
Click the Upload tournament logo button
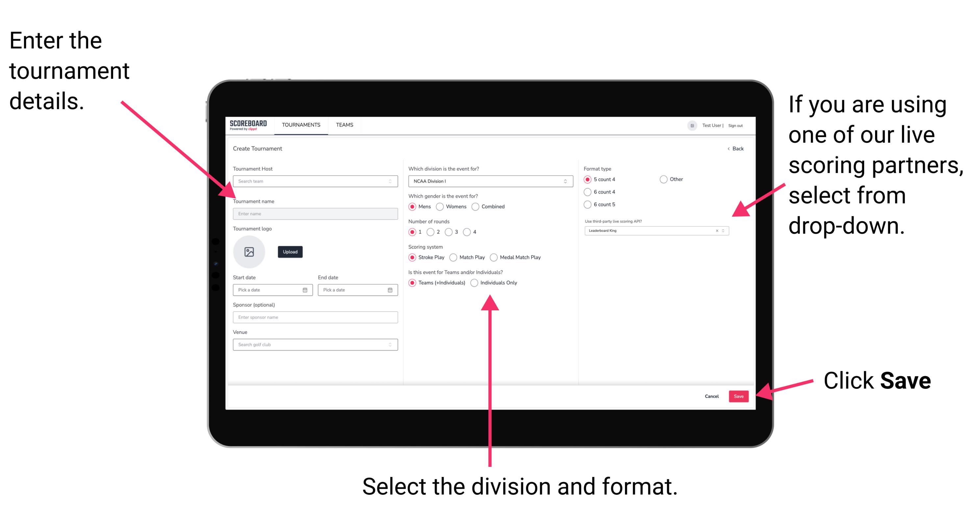click(x=289, y=252)
